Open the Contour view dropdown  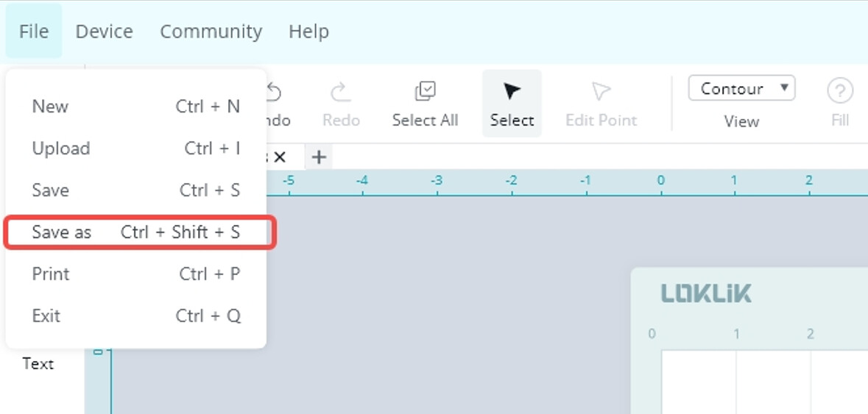(x=741, y=89)
